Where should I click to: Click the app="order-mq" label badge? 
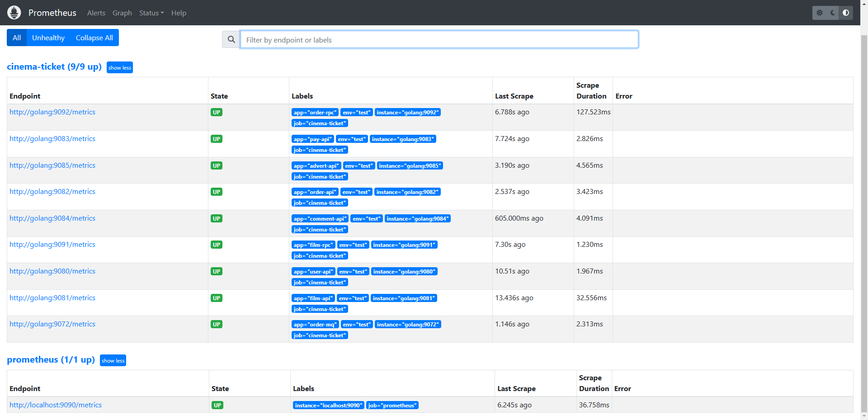coord(315,325)
